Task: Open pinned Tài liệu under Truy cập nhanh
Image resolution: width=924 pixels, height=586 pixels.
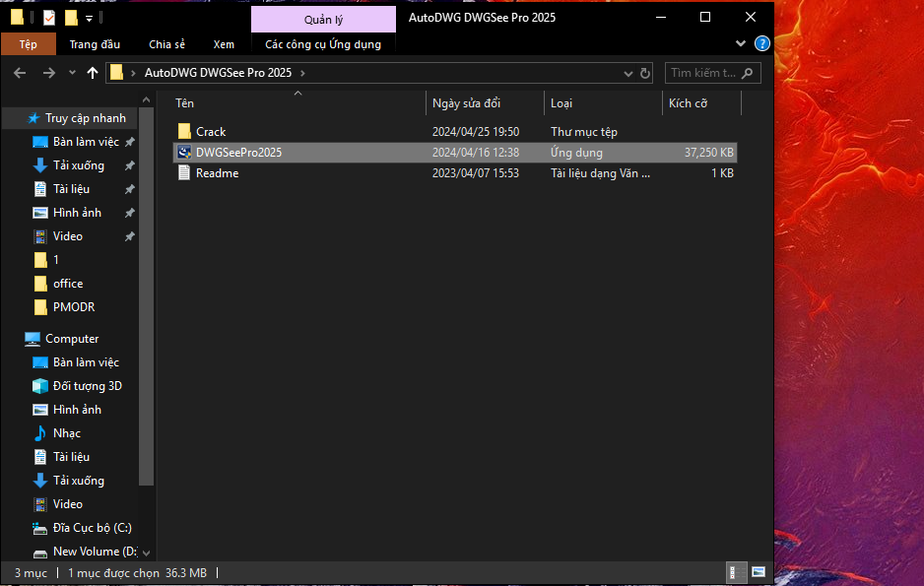Action: click(x=71, y=189)
